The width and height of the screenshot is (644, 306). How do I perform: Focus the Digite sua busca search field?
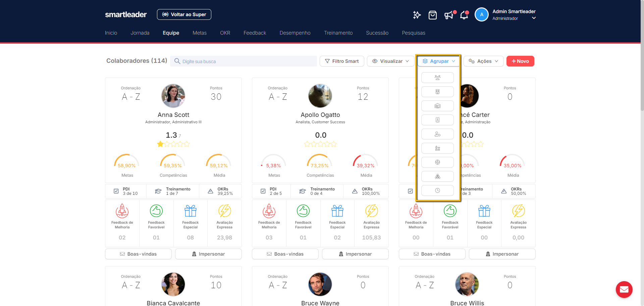[244, 61]
